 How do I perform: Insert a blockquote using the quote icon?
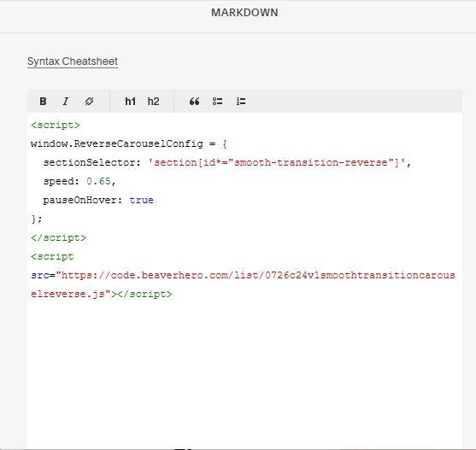pos(194,102)
